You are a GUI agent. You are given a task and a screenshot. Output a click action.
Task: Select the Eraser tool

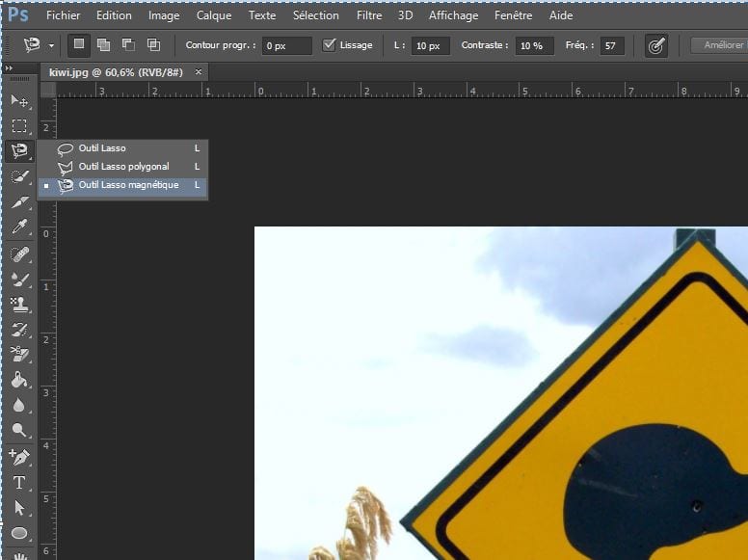(19, 355)
